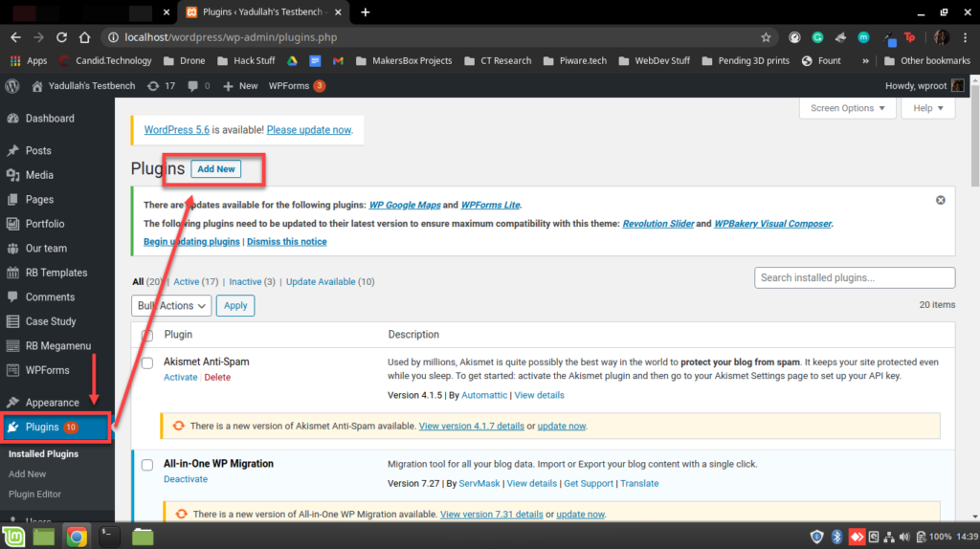
Task: Bookmark this page with the star icon
Action: (x=766, y=37)
